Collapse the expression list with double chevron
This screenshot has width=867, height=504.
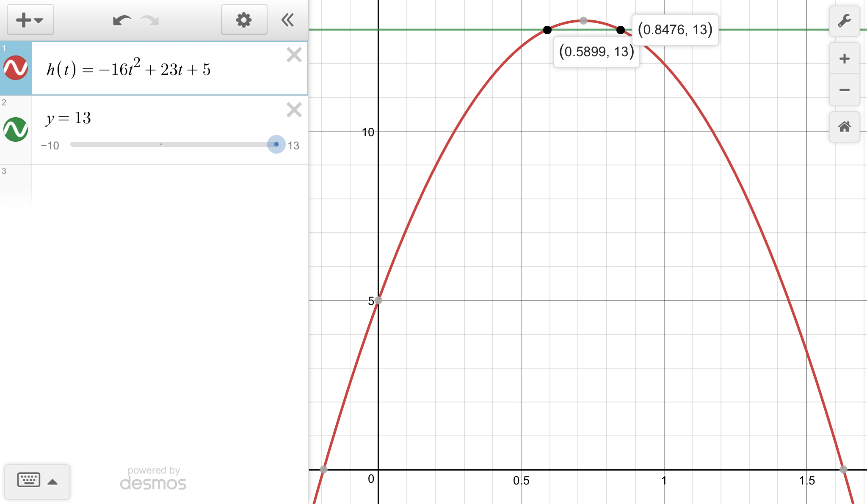tap(287, 20)
